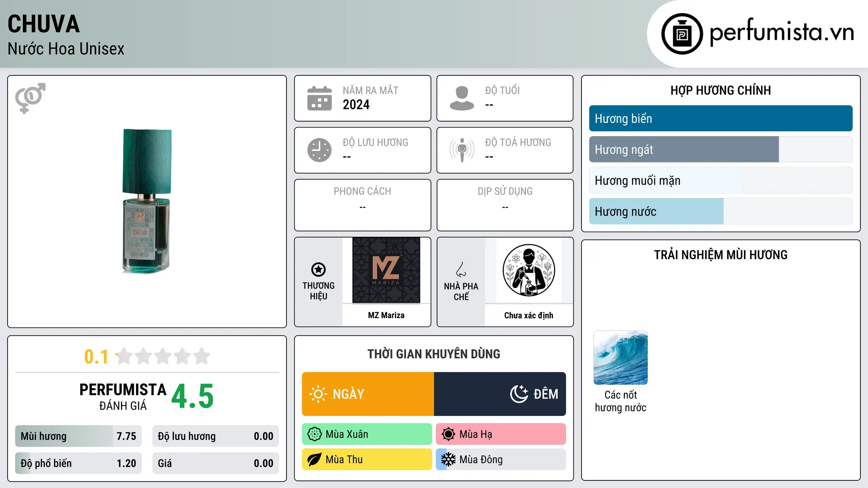Screen dimensions: 868x488
Task: Click the Độ lưu hương 0.00 score bar
Action: click(215, 436)
